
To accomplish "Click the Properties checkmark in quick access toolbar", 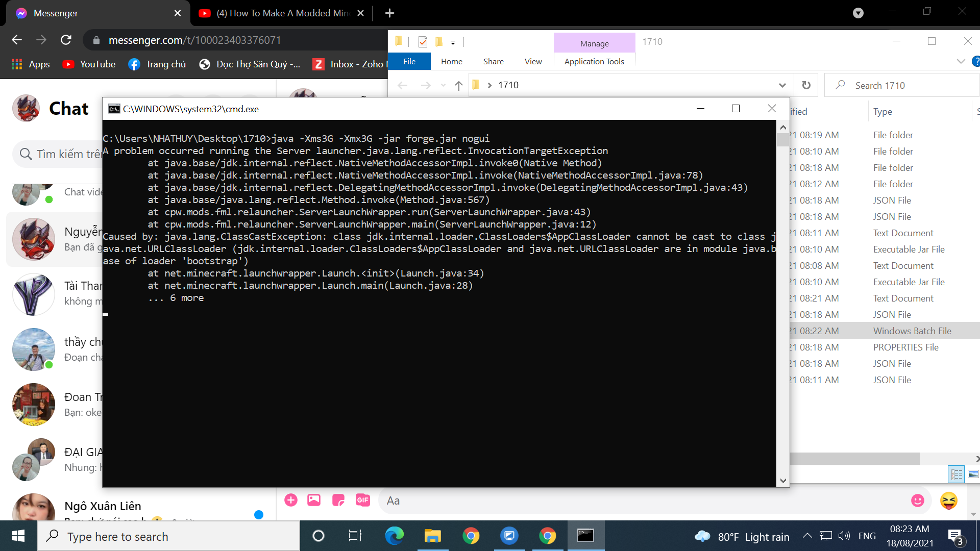I will [x=423, y=42].
